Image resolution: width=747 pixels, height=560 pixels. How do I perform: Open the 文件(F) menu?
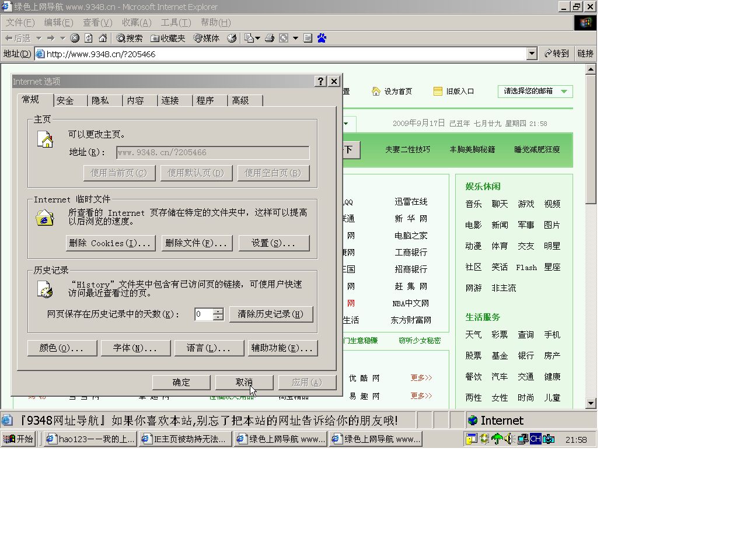coord(20,22)
